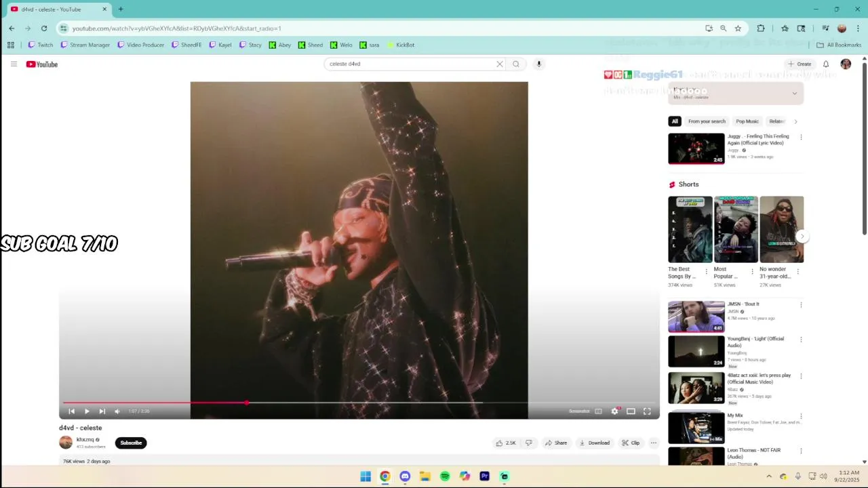
Task: Select the All filter chip
Action: coord(674,121)
